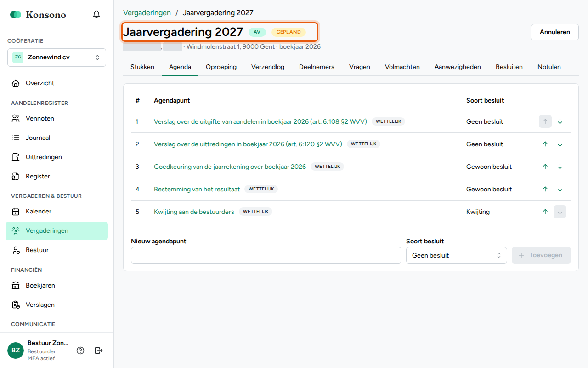Move agenda item 2 up
588x368 pixels.
[545, 144]
